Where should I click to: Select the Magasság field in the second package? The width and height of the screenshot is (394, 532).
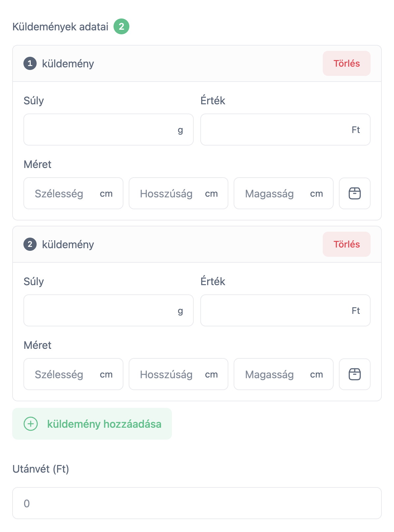click(x=283, y=374)
